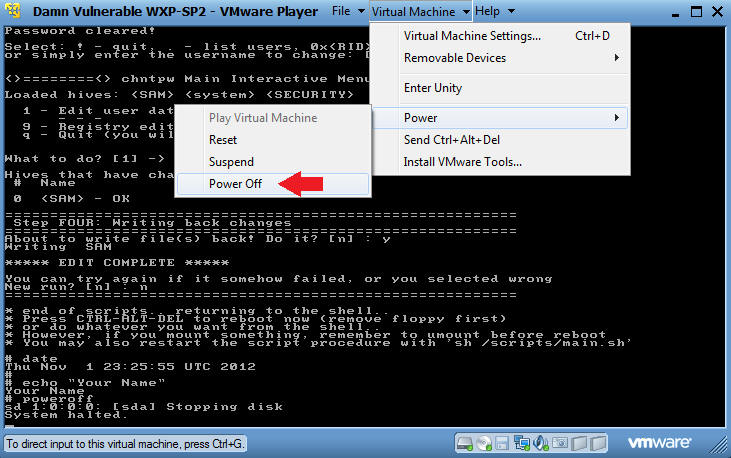Click the camera-shaped device icon in status bar
731x458 pixels.
pos(560,443)
